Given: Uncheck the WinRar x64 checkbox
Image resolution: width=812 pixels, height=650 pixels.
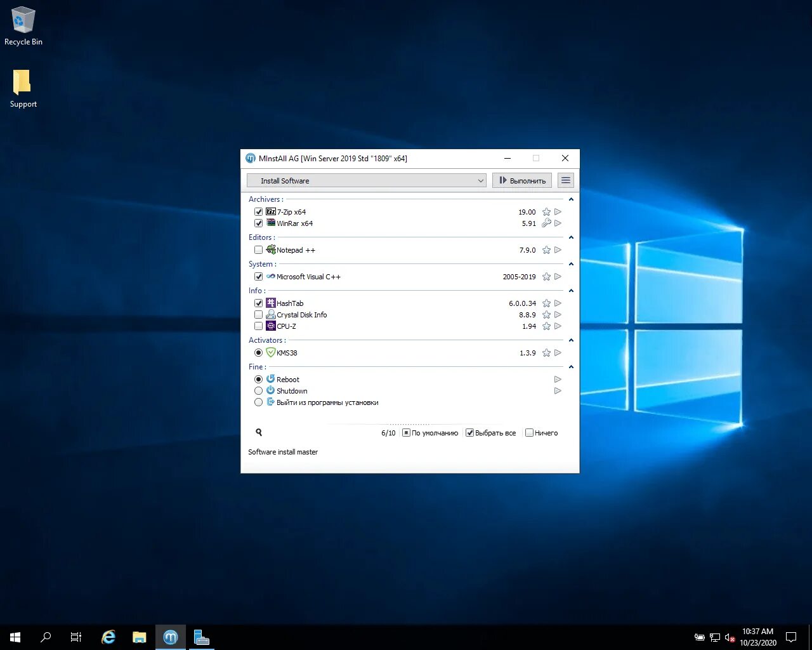Looking at the screenshot, I should pos(259,223).
